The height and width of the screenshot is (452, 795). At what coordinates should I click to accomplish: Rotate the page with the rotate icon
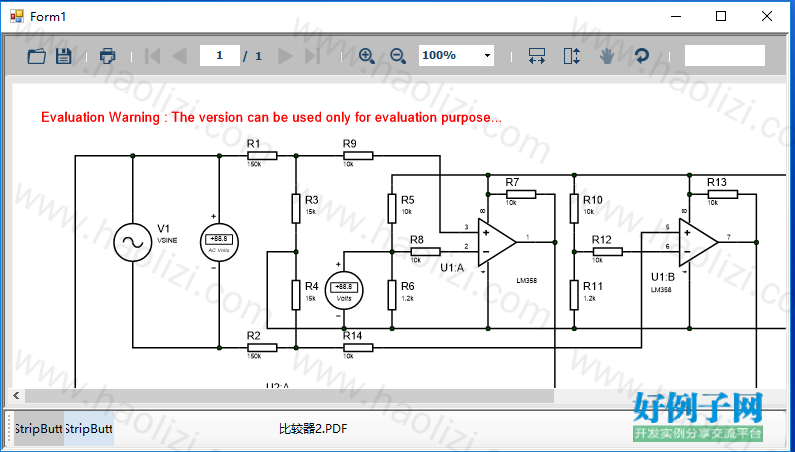click(642, 56)
